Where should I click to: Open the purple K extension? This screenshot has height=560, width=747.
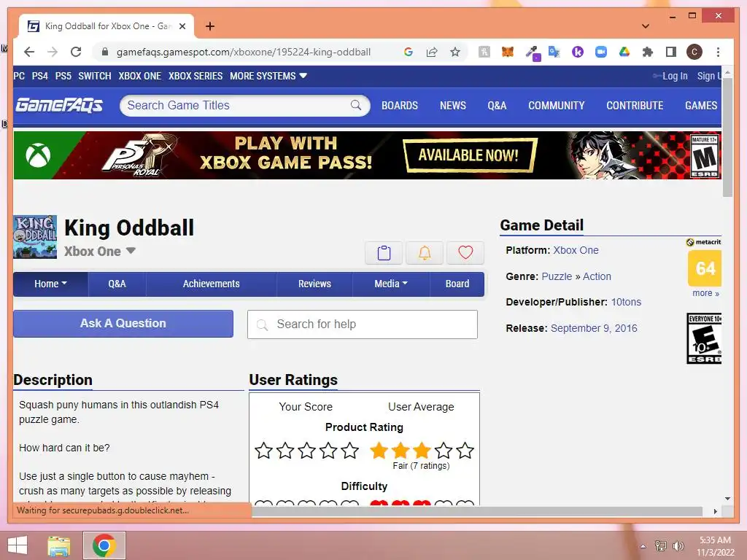pos(578,52)
